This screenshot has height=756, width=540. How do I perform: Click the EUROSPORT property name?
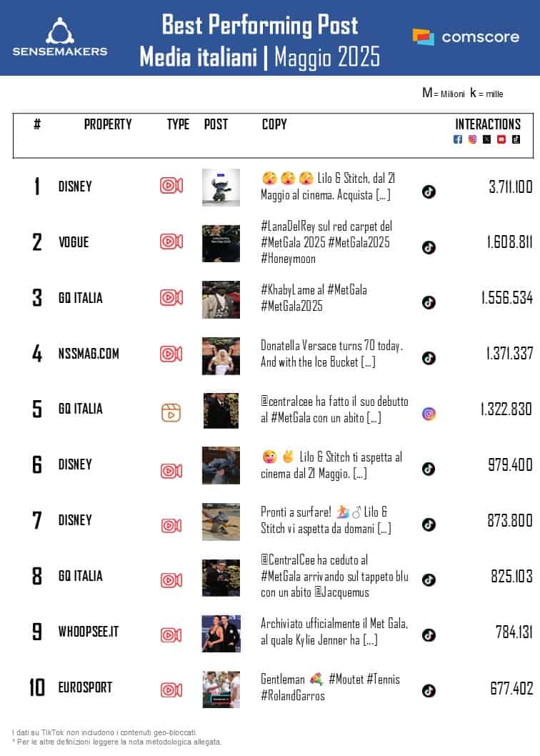coord(85,688)
